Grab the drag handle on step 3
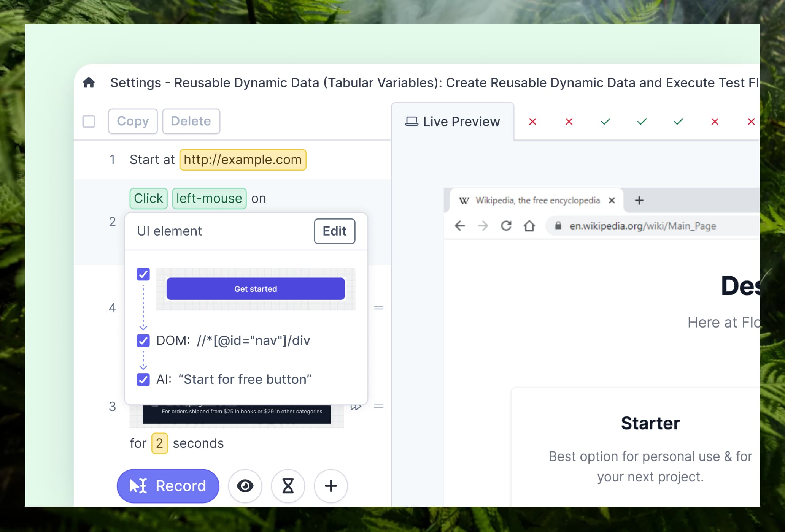 379,406
